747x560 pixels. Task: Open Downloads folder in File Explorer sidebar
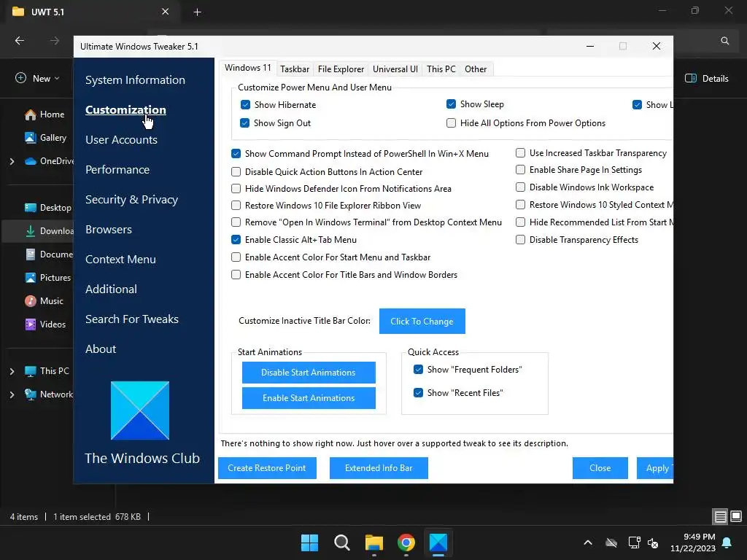coord(49,231)
